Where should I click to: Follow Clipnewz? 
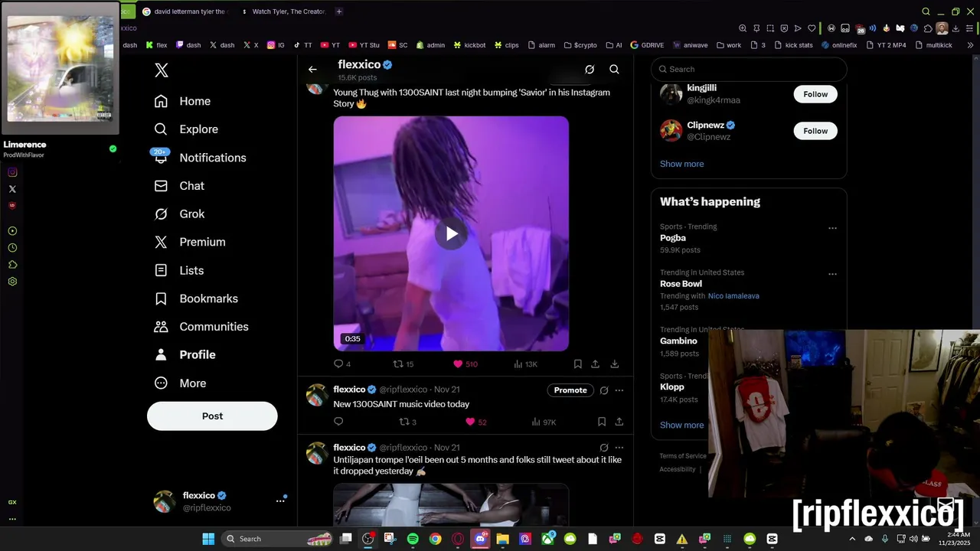[815, 131]
